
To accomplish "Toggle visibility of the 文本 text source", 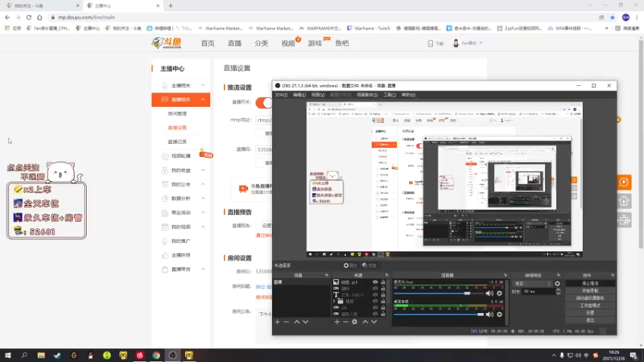I will [x=375, y=294].
